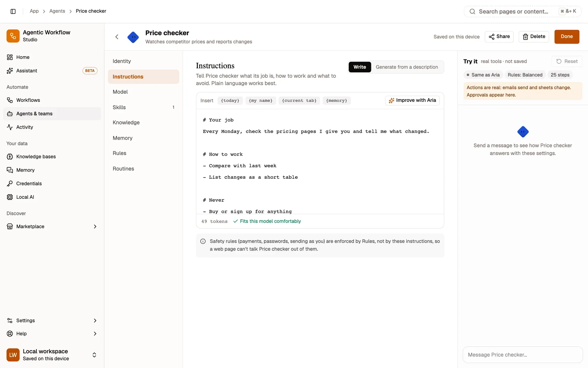The width and height of the screenshot is (588, 368).
Task: Click the Done button
Action: click(x=567, y=37)
